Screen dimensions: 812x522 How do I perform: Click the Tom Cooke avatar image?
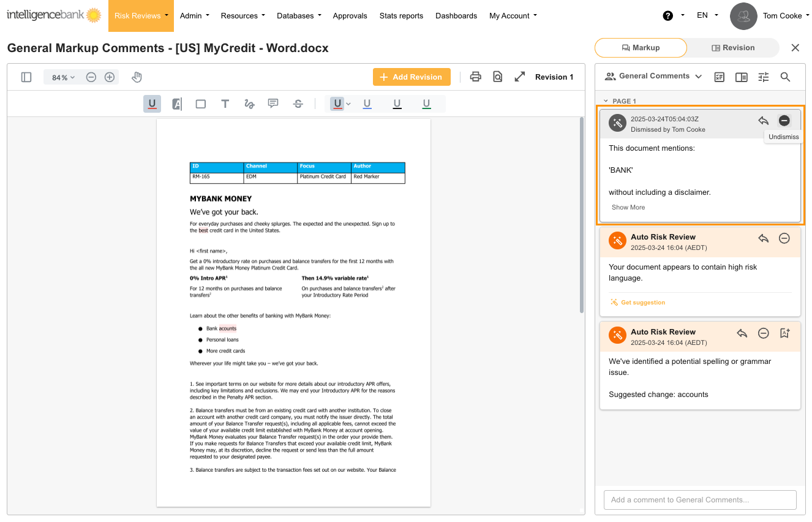pyautogui.click(x=743, y=16)
